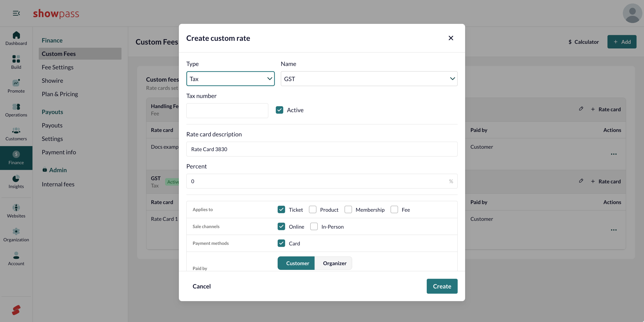Screen dimensions: 644x322
Task: Open actions menu for Rate Card 1 row
Action: [x=614, y=230]
